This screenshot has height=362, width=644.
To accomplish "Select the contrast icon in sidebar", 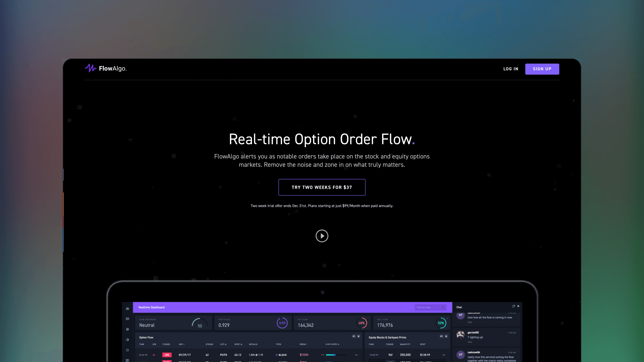I will pyautogui.click(x=127, y=340).
